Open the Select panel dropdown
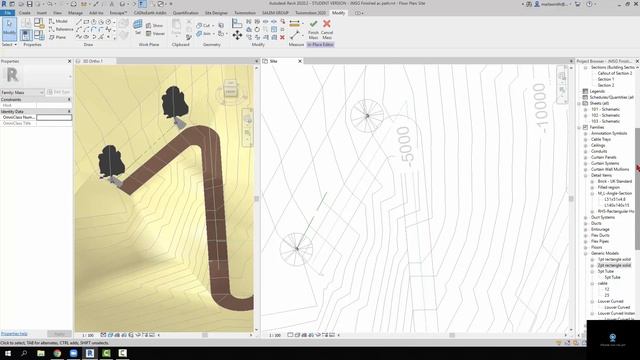 point(9,44)
